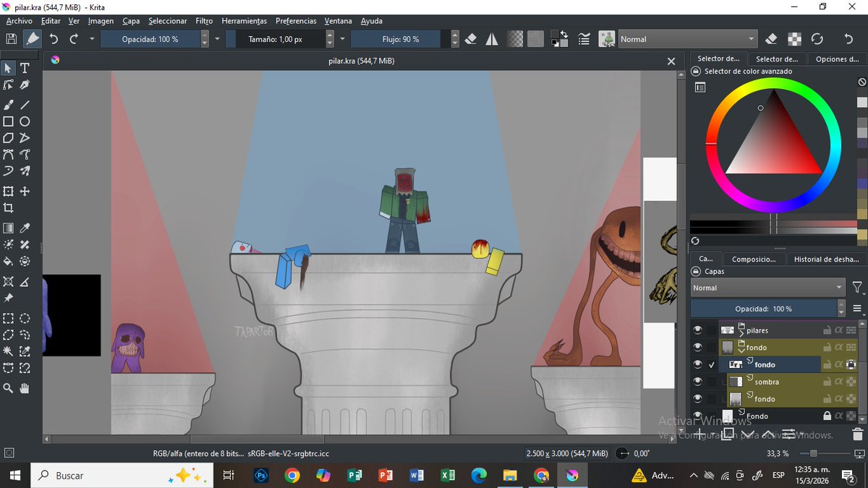Toggle lock on the sombra layer
Image resolution: width=868 pixels, height=488 pixels.
tap(827, 381)
